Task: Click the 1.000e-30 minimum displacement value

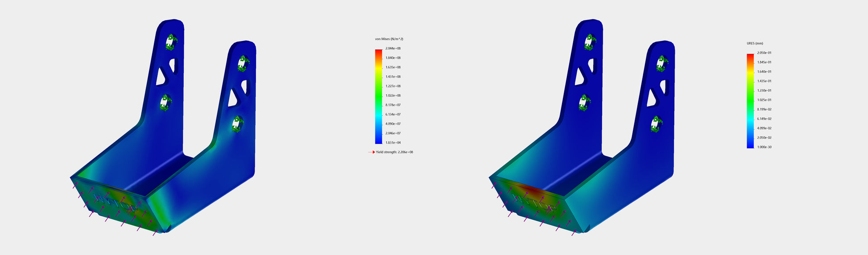Action: [764, 147]
